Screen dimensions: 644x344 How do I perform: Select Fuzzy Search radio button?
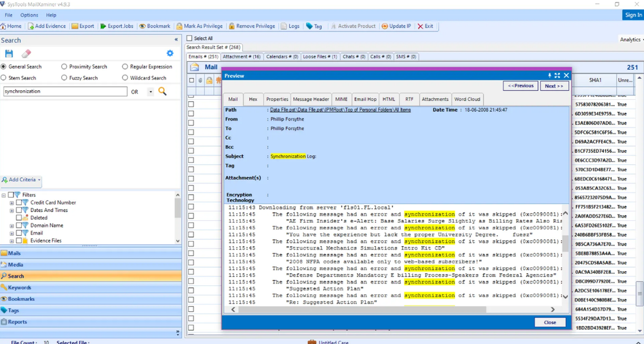click(64, 77)
